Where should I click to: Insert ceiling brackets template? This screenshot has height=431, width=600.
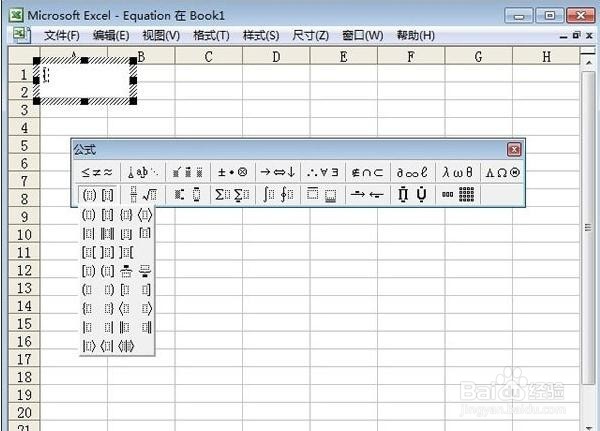[145, 233]
